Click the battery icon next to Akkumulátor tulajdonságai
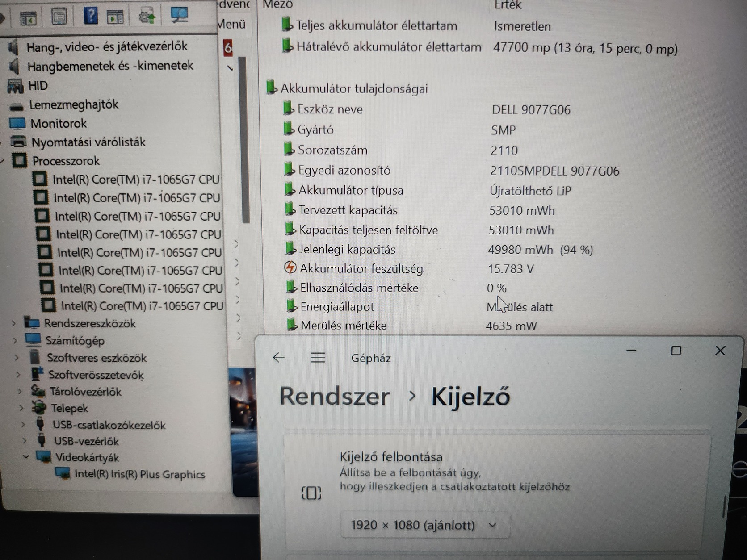The height and width of the screenshot is (560, 747). coord(271,88)
